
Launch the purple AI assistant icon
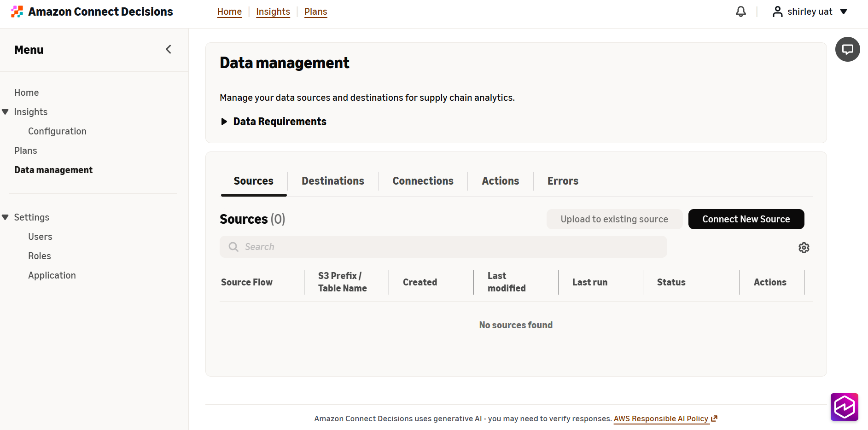coord(844,407)
